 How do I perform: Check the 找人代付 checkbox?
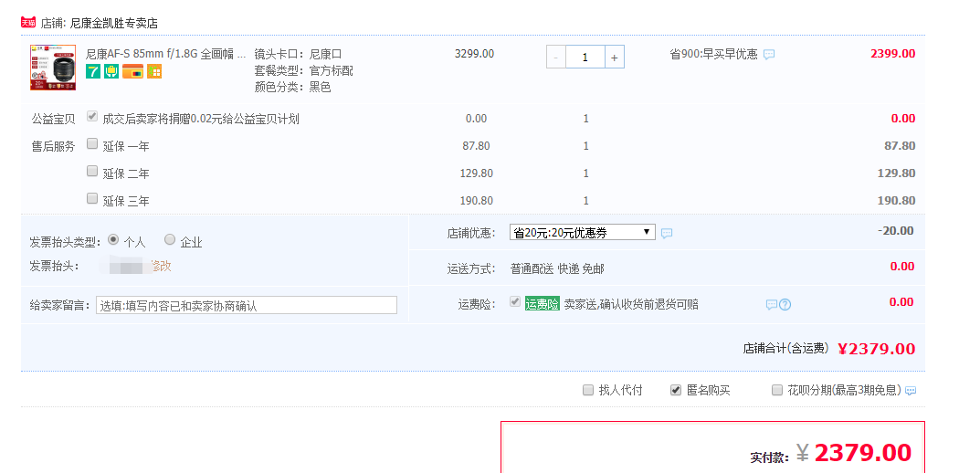click(x=587, y=390)
